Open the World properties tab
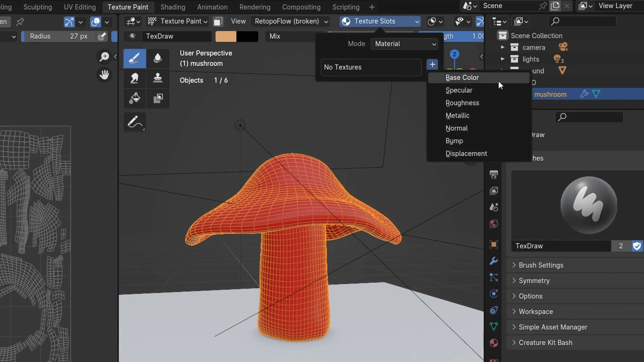The width and height of the screenshot is (644, 362). pyautogui.click(x=494, y=224)
